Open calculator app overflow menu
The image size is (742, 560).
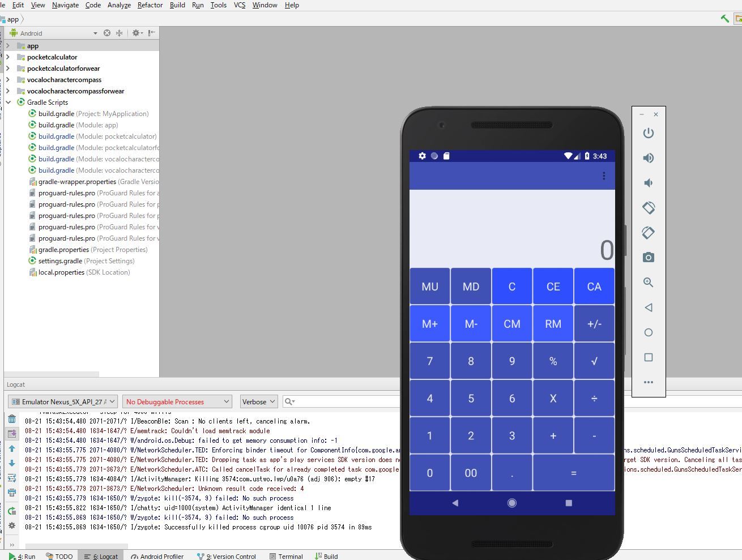[x=604, y=176]
